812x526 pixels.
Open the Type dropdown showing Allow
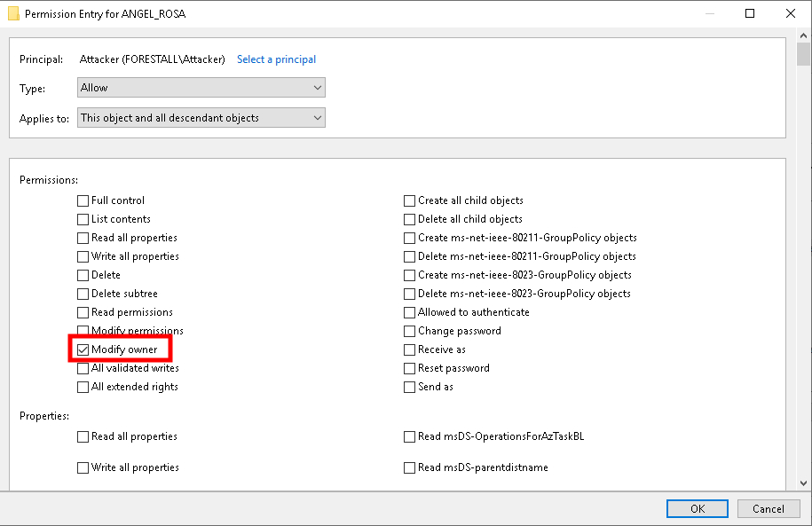click(x=201, y=88)
